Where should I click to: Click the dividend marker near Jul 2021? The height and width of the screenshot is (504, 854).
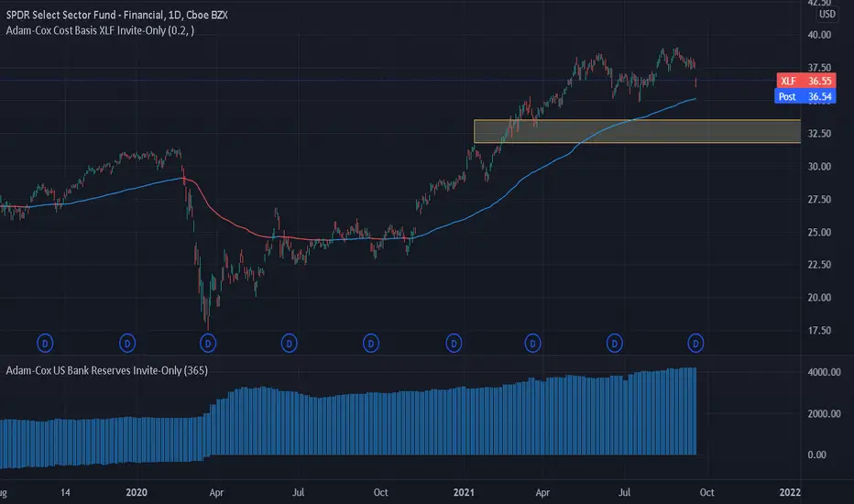coord(614,344)
